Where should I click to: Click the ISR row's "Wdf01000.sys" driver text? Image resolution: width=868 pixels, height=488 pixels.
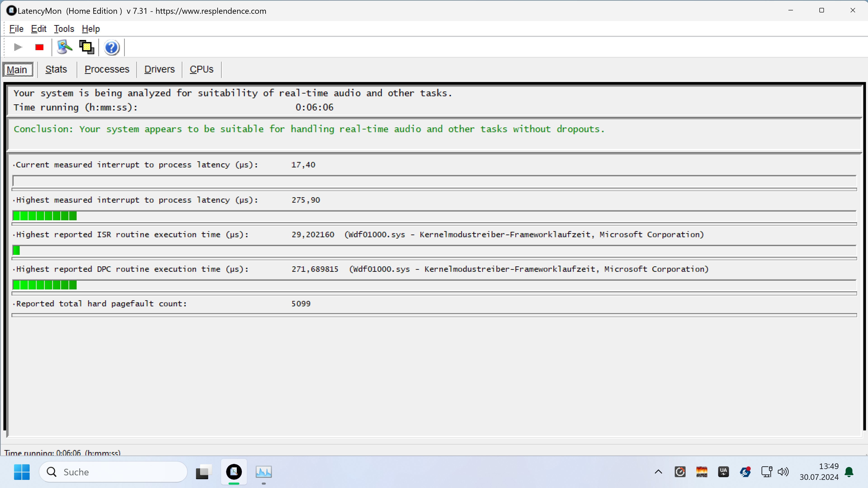(x=377, y=235)
